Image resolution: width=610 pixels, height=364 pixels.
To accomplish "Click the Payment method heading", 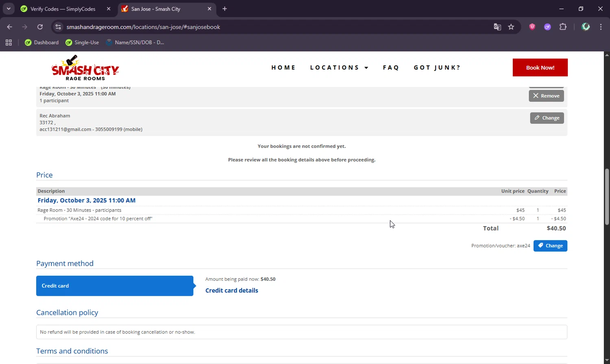I will click(65, 263).
